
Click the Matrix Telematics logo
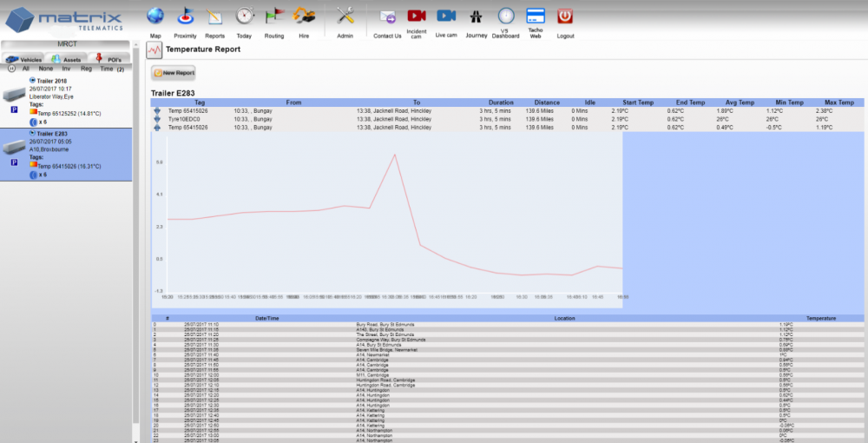(x=63, y=20)
